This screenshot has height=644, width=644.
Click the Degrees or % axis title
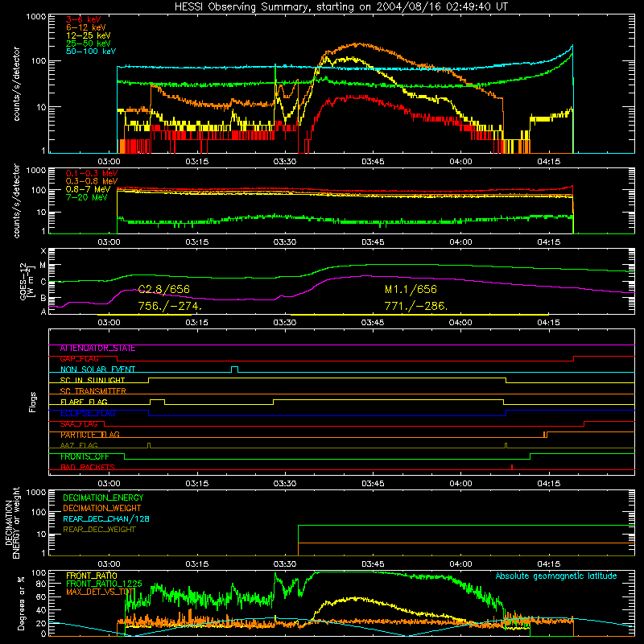tap(21, 604)
